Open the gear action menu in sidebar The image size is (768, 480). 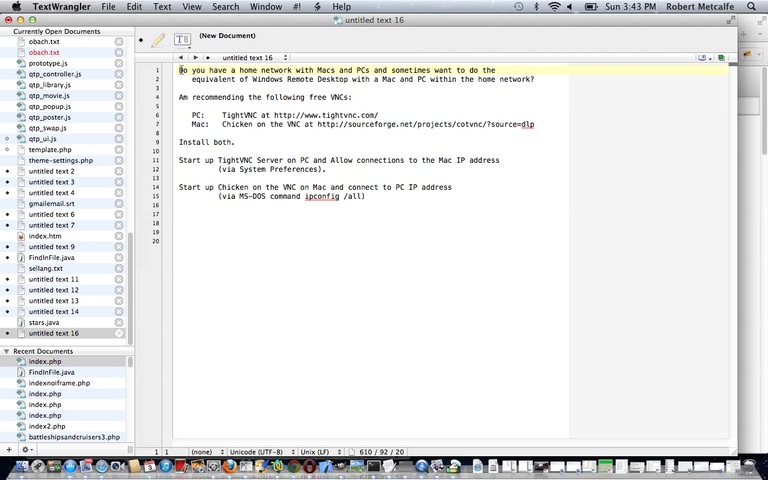click(x=27, y=449)
